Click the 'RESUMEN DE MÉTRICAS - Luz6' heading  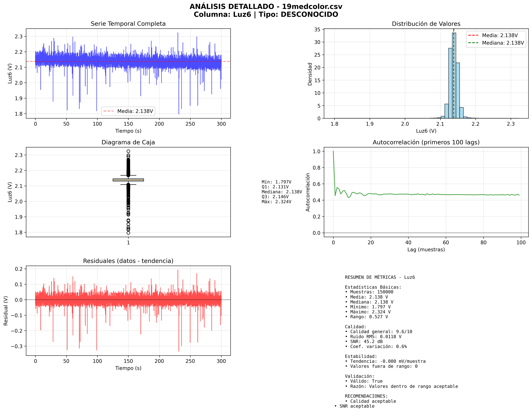click(x=380, y=277)
